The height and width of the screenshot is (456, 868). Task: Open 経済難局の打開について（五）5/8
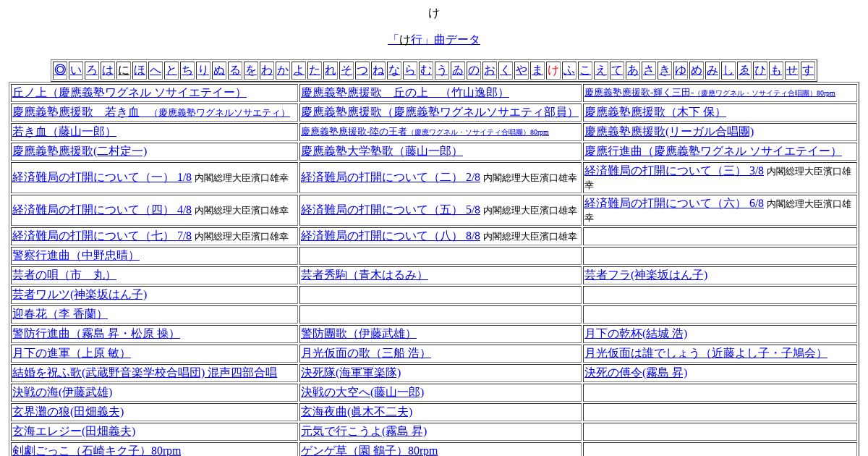pyautogui.click(x=391, y=210)
